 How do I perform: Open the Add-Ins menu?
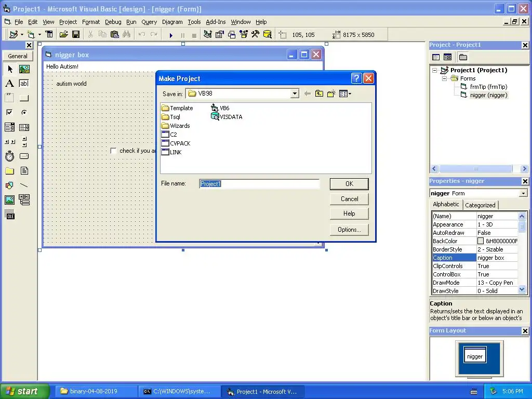pyautogui.click(x=216, y=22)
